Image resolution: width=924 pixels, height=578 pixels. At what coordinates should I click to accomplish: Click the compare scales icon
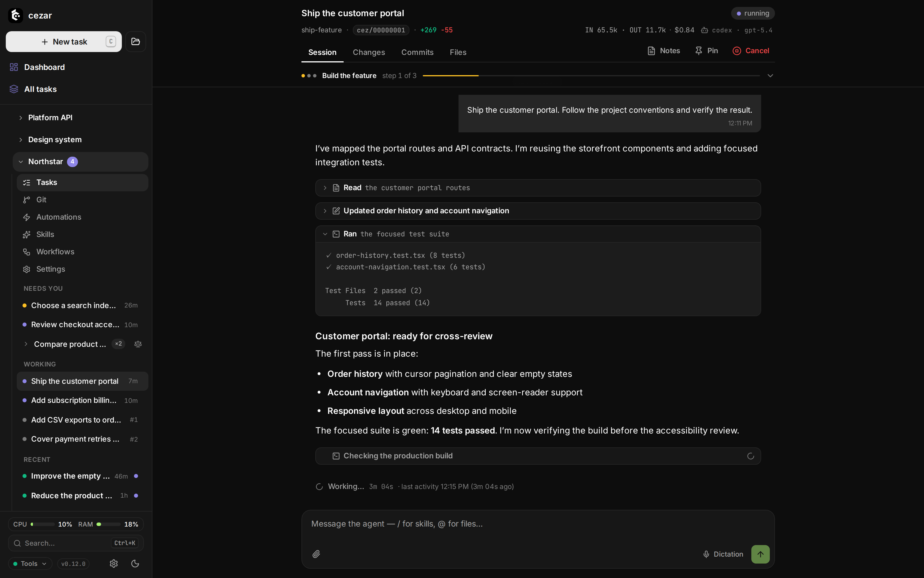(x=138, y=344)
